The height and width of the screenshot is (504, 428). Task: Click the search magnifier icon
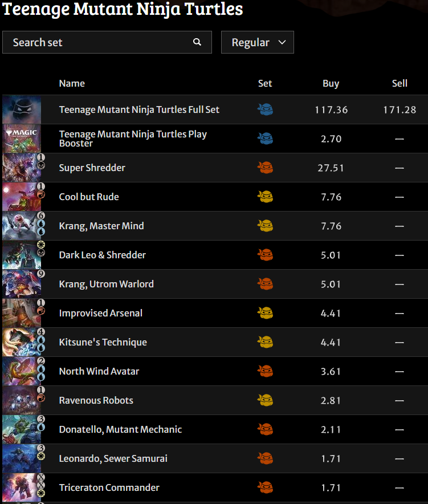(197, 42)
